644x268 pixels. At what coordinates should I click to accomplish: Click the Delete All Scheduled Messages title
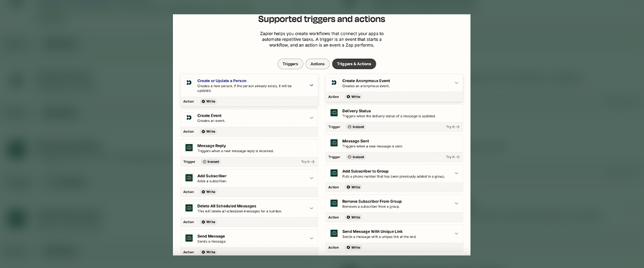(227, 206)
